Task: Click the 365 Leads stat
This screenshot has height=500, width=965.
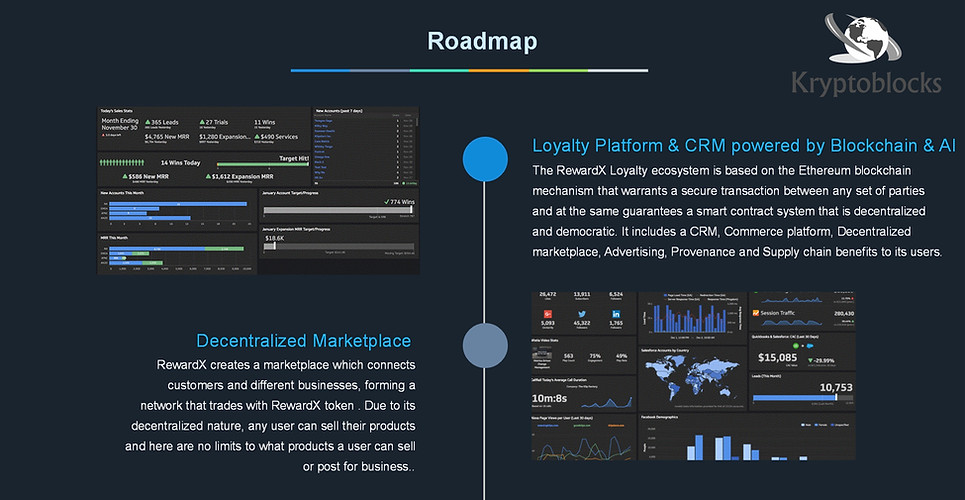Action: [161, 122]
